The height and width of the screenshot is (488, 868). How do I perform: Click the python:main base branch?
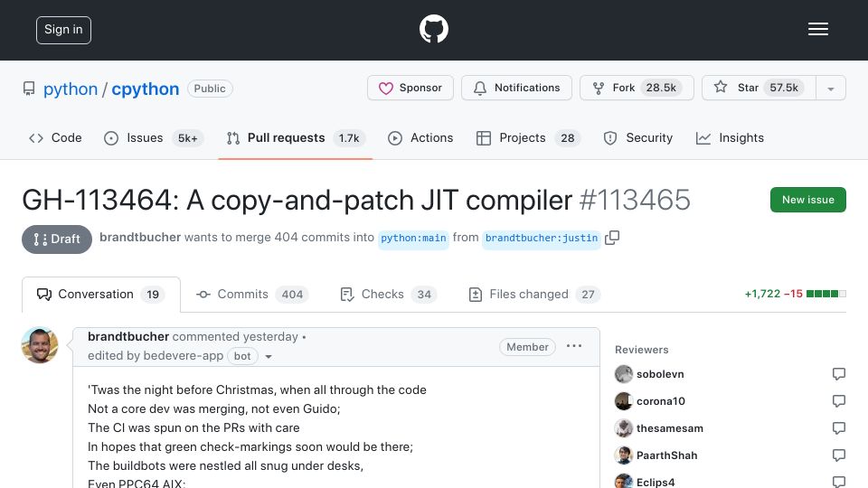(413, 238)
